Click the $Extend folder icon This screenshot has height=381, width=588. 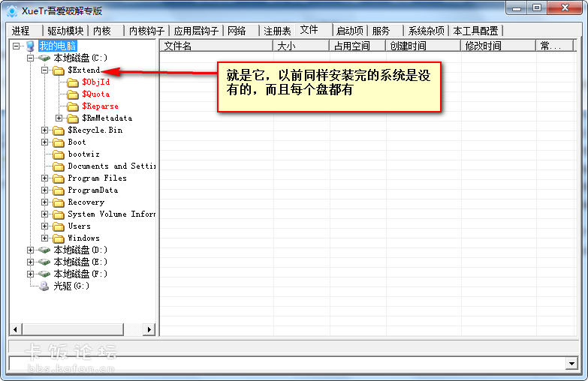pyautogui.click(x=59, y=70)
